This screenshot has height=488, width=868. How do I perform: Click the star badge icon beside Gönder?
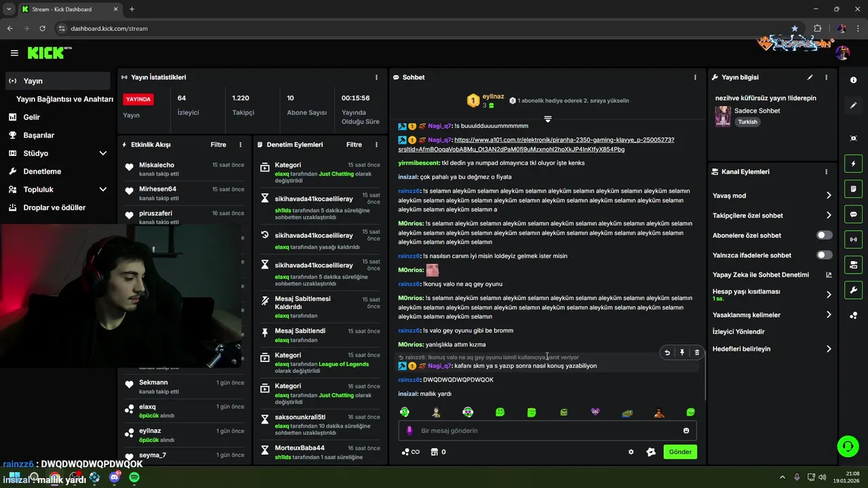click(x=651, y=452)
